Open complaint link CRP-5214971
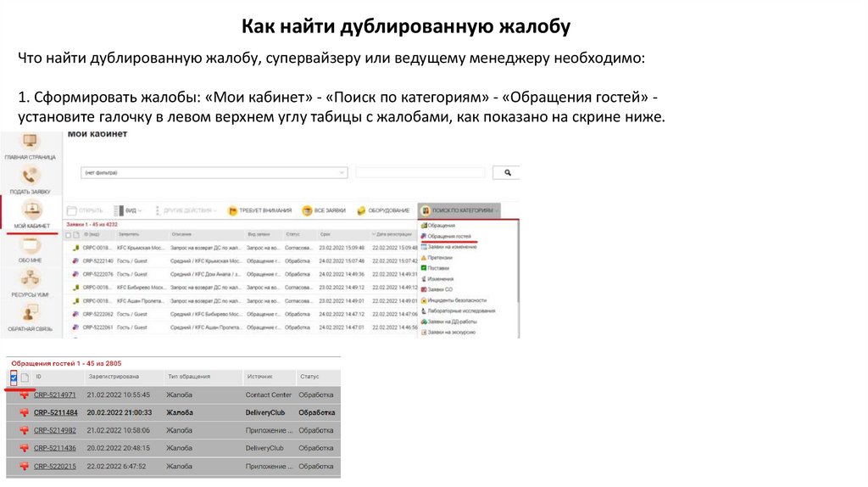 pyautogui.click(x=55, y=395)
